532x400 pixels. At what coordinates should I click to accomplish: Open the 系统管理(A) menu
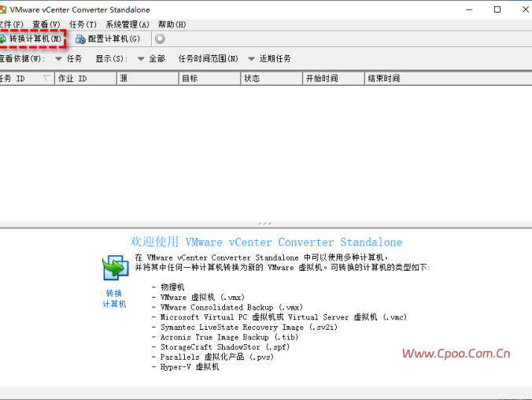tap(127, 24)
